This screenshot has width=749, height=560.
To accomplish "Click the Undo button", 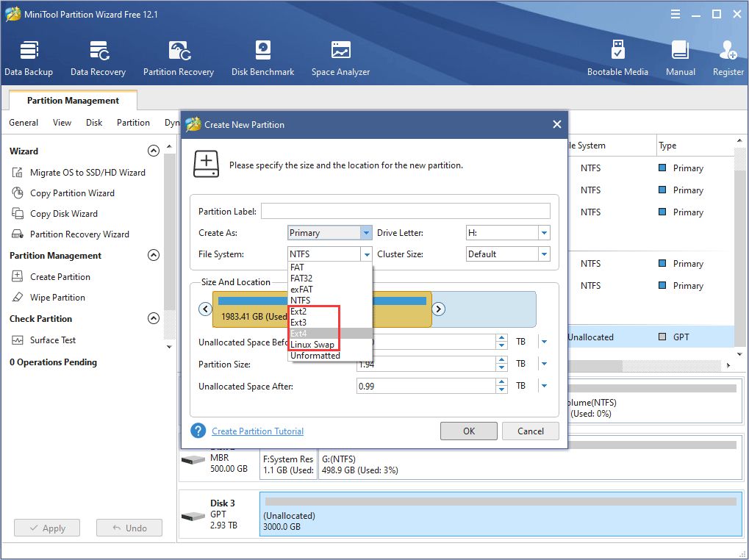I will (x=129, y=528).
